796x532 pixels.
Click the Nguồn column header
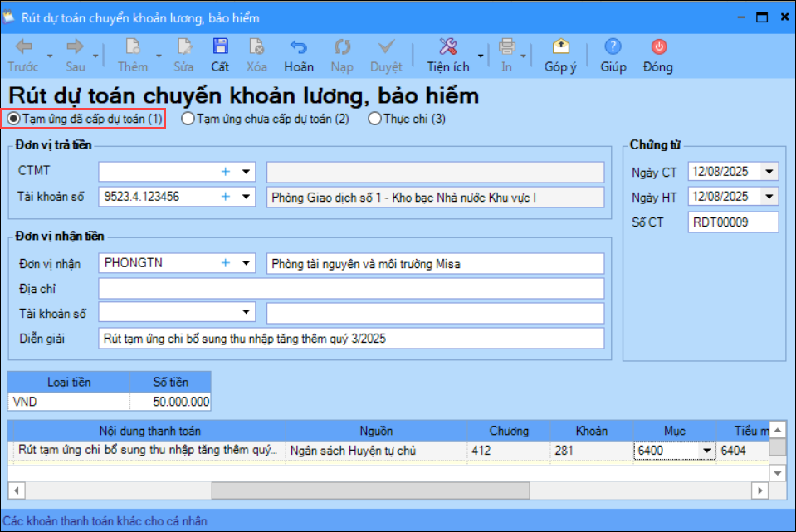coord(376,431)
